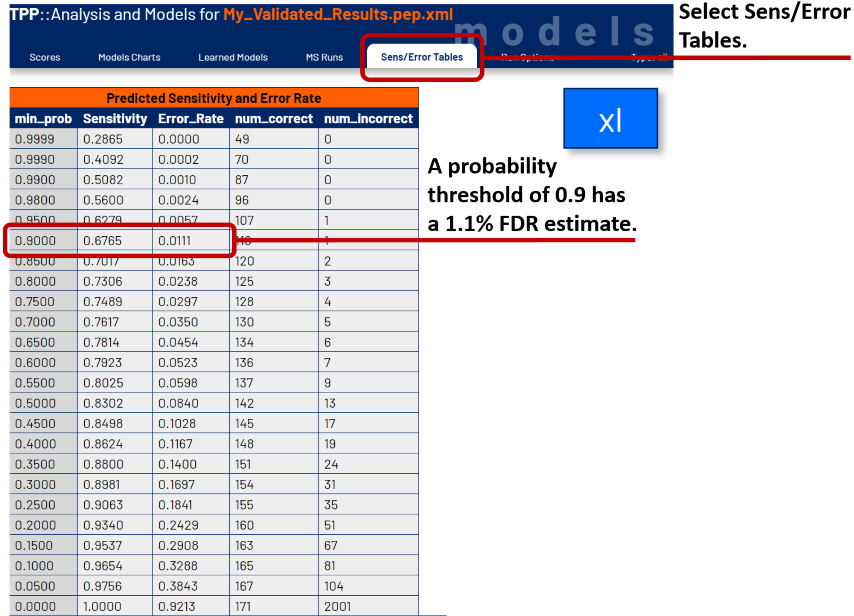Click the blue xl export icon
The width and height of the screenshot is (854, 616).
[x=610, y=118]
